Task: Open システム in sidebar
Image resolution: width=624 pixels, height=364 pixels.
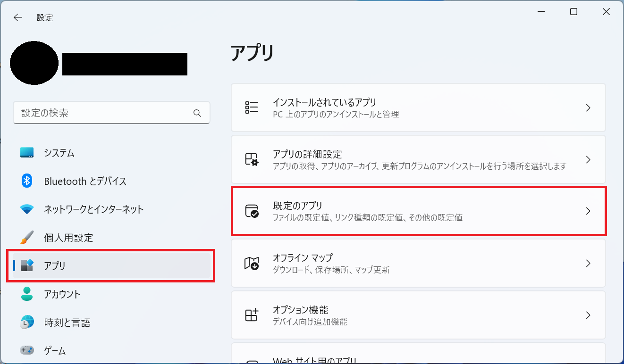Action: [111, 153]
